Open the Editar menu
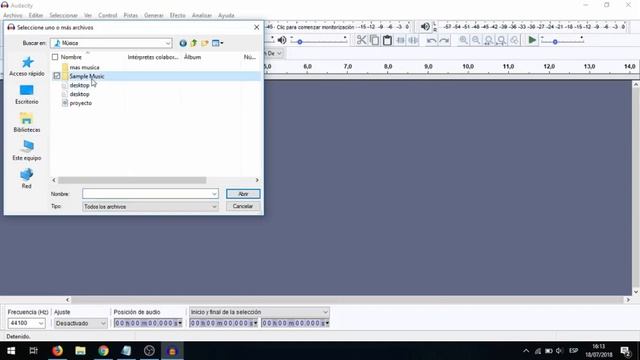 coord(36,16)
